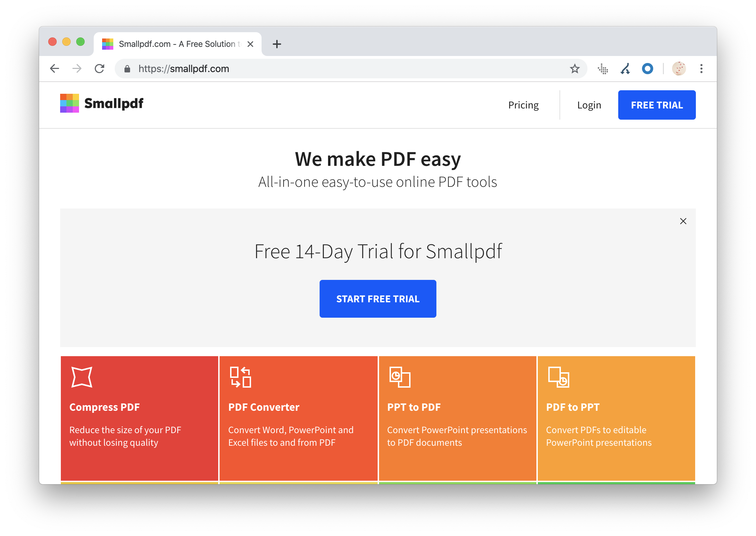Open the Pricing page
This screenshot has height=536, width=756.
pyautogui.click(x=523, y=105)
